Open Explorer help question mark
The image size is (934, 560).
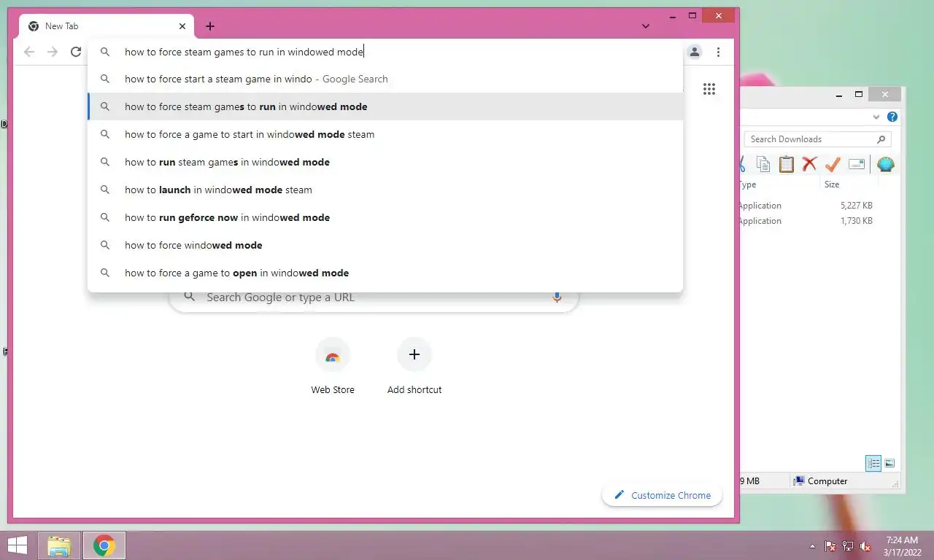892,117
